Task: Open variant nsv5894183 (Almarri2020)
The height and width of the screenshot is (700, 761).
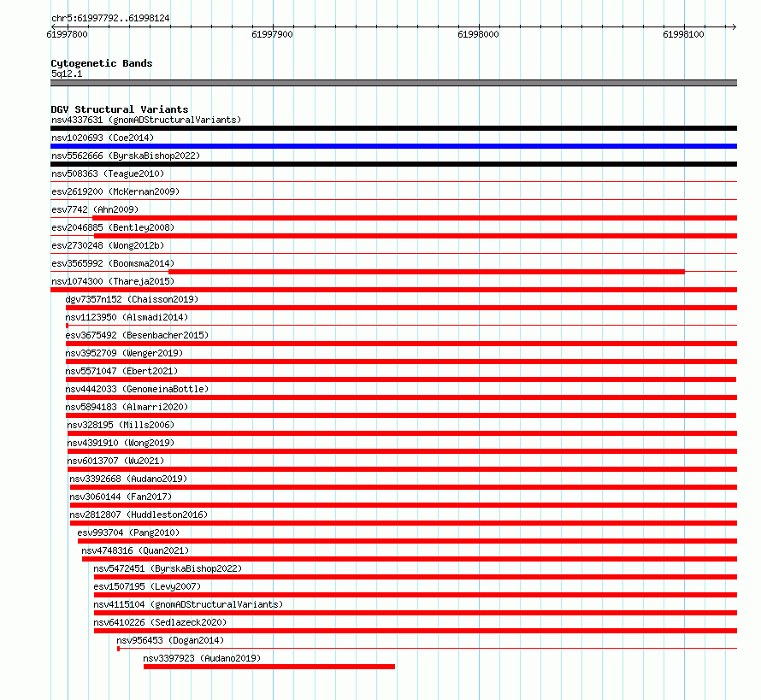Action: [x=127, y=407]
